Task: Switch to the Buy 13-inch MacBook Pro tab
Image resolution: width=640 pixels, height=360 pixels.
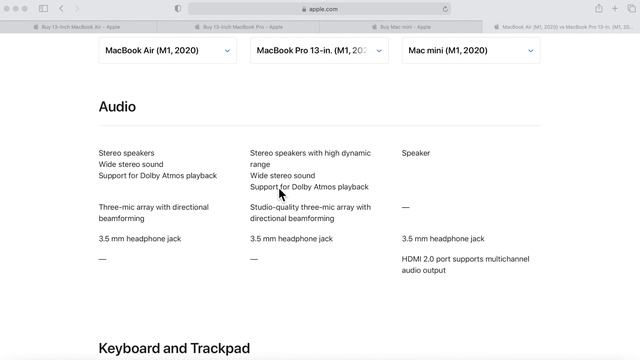Action: pyautogui.click(x=239, y=27)
